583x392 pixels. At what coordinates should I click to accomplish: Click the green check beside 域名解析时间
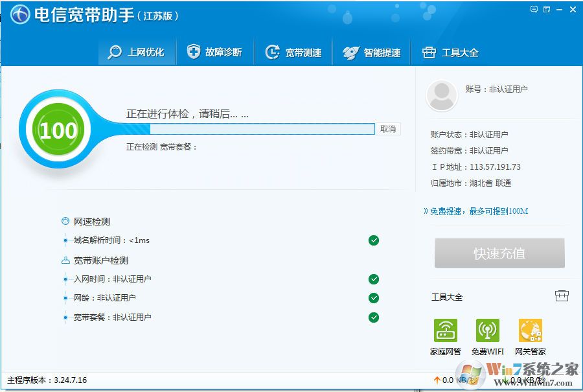374,240
